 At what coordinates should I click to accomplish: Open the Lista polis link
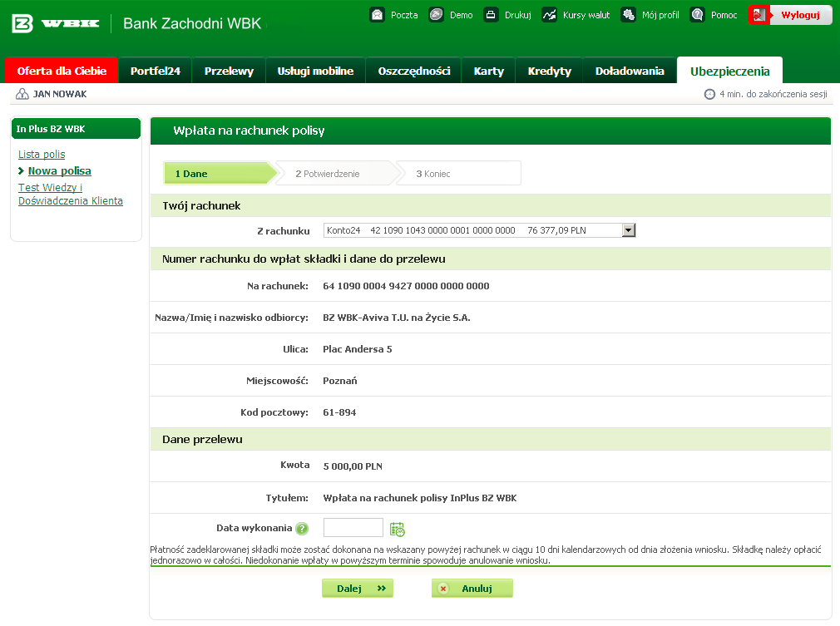click(x=42, y=155)
